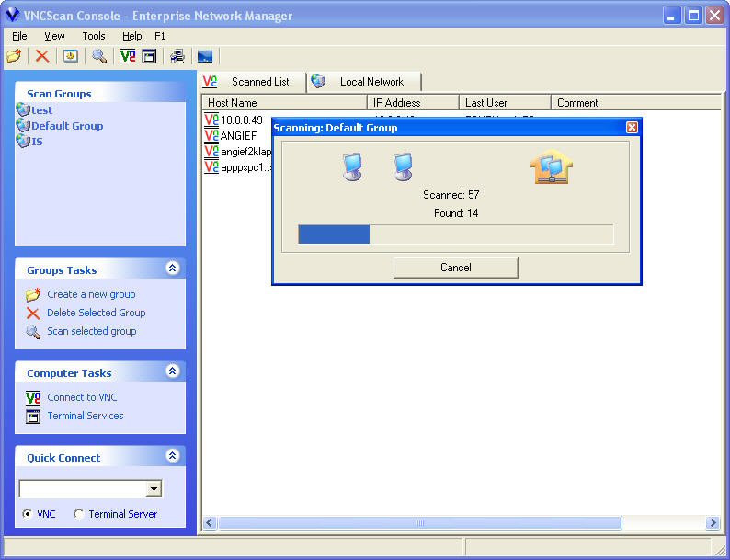
Task: Click the horizontal scrollbar thumb
Action: pyautogui.click(x=419, y=523)
